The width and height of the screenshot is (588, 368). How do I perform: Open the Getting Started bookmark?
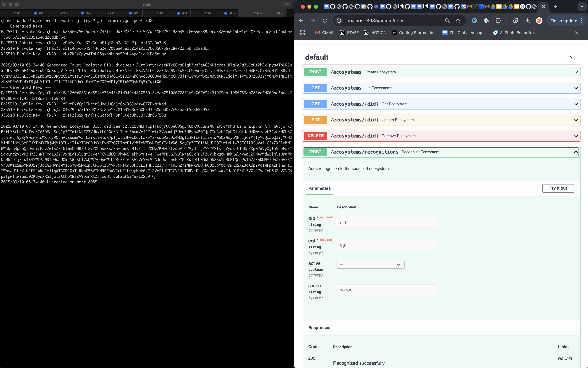(414, 33)
